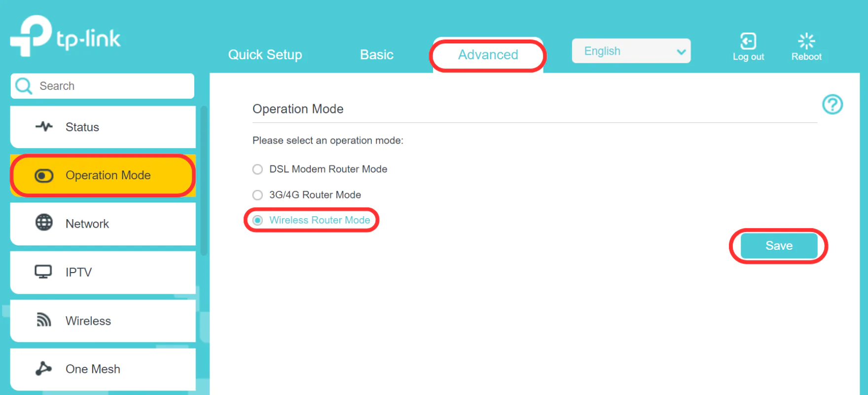Open the IPTV menu item
868x395 pixels.
point(103,272)
